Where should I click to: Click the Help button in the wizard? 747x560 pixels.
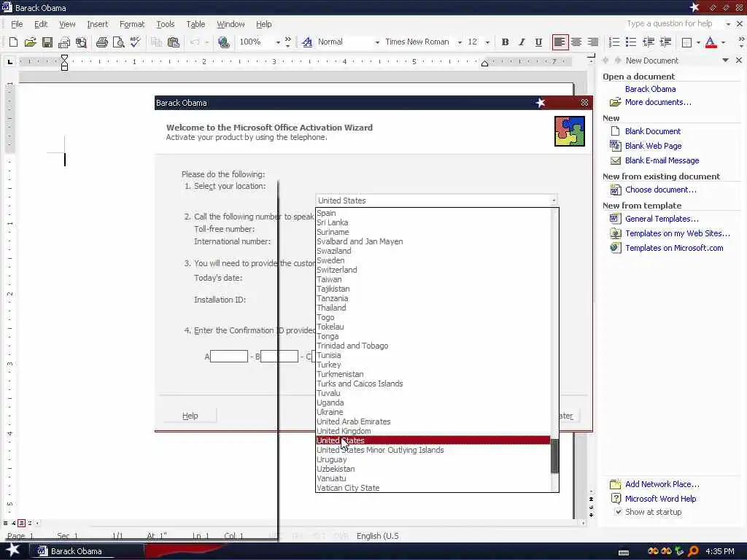pyautogui.click(x=190, y=416)
